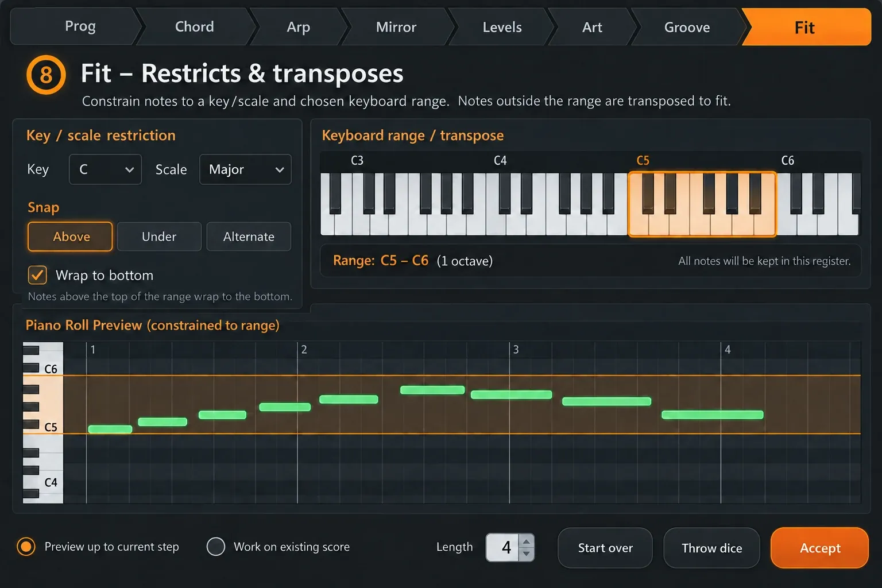
Task: Go to the Arp step tab
Action: pyautogui.click(x=299, y=26)
